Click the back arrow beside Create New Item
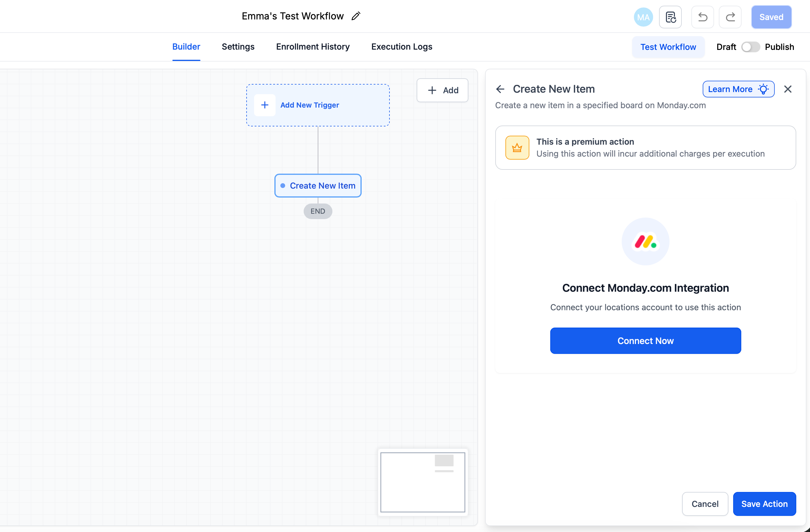Viewport: 810px width, 532px height. (x=500, y=89)
